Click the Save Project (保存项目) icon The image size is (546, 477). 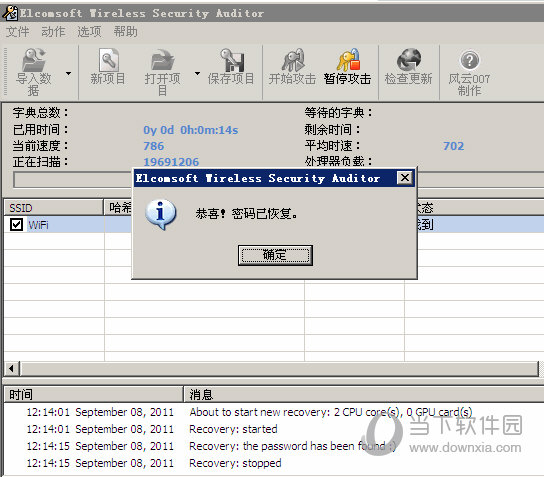pyautogui.click(x=232, y=60)
